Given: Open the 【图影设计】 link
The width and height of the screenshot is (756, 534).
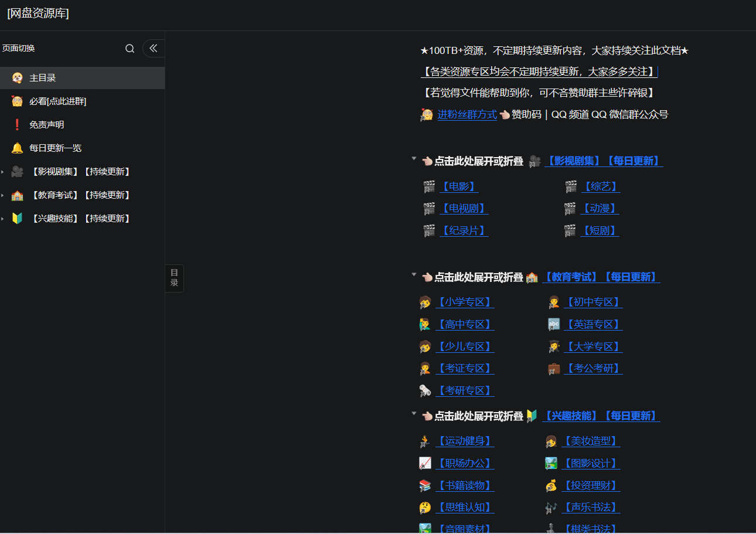Looking at the screenshot, I should pos(591,464).
